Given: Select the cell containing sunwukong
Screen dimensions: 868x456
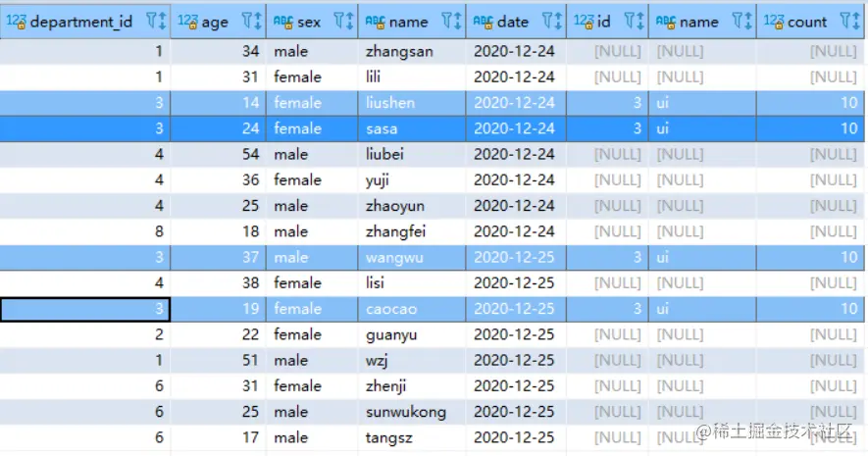Looking at the screenshot, I should click(412, 412).
